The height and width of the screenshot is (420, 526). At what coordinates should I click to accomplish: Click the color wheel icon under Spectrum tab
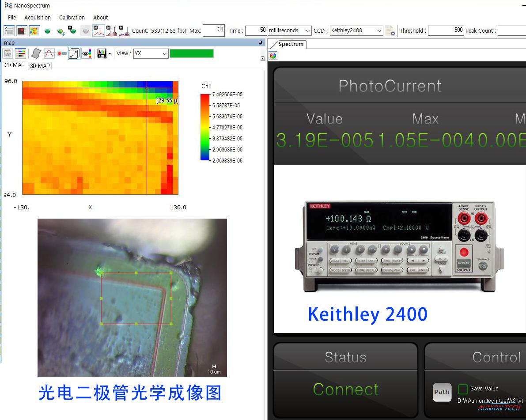click(273, 55)
